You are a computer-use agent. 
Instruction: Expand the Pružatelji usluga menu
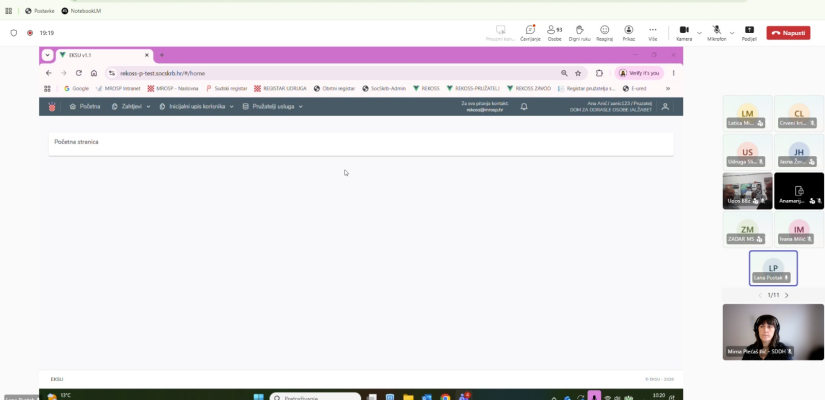tap(273, 106)
